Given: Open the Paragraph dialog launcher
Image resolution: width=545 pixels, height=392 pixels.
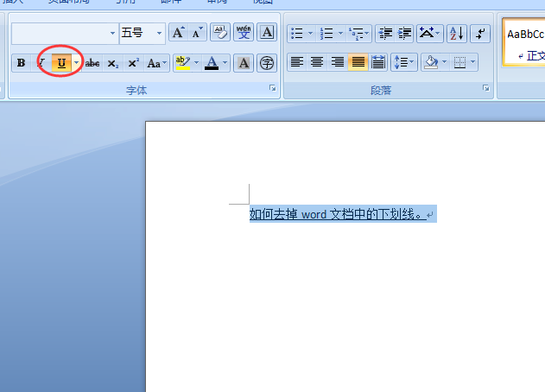Looking at the screenshot, I should (x=486, y=88).
